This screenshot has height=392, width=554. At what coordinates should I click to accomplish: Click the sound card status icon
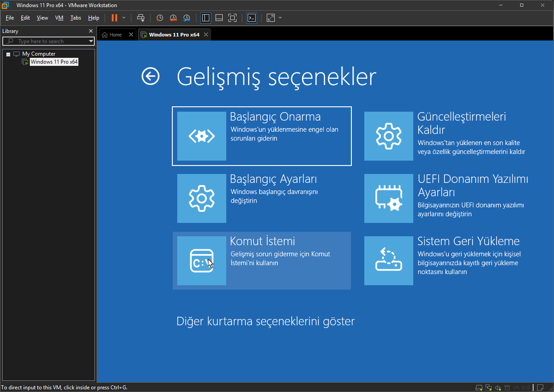point(498,388)
